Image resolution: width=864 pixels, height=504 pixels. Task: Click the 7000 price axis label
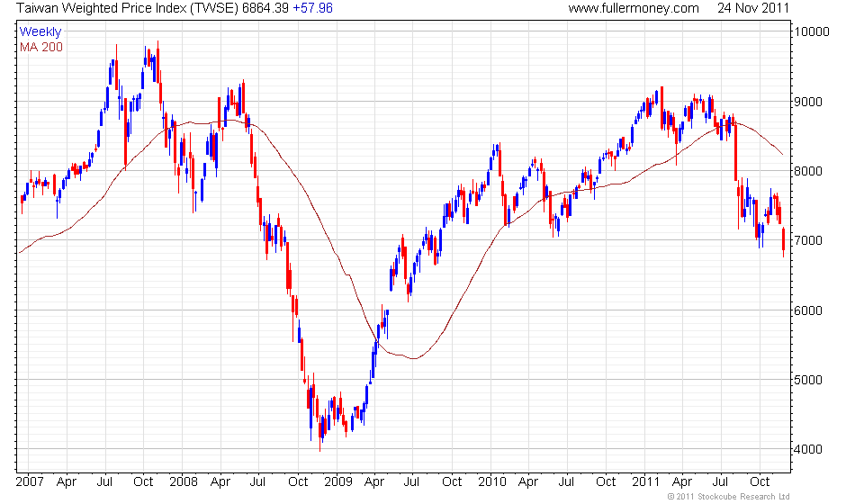coord(808,240)
